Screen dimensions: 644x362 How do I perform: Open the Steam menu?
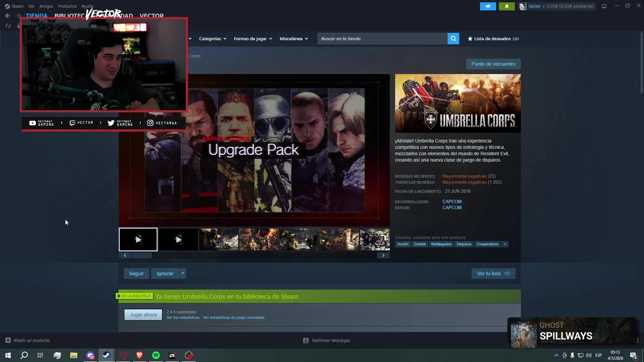coord(14,6)
